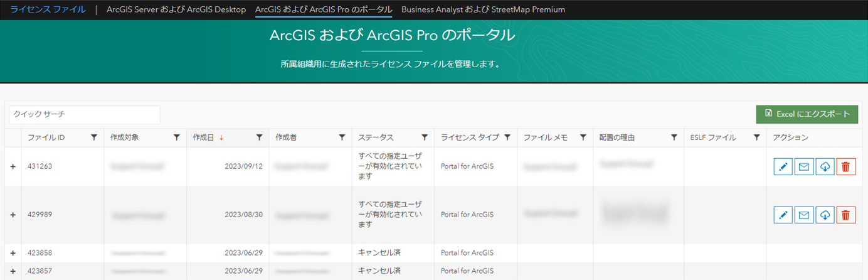The width and height of the screenshot is (868, 280).
Task: Edit license file 431263 with pencil icon
Action: [783, 166]
